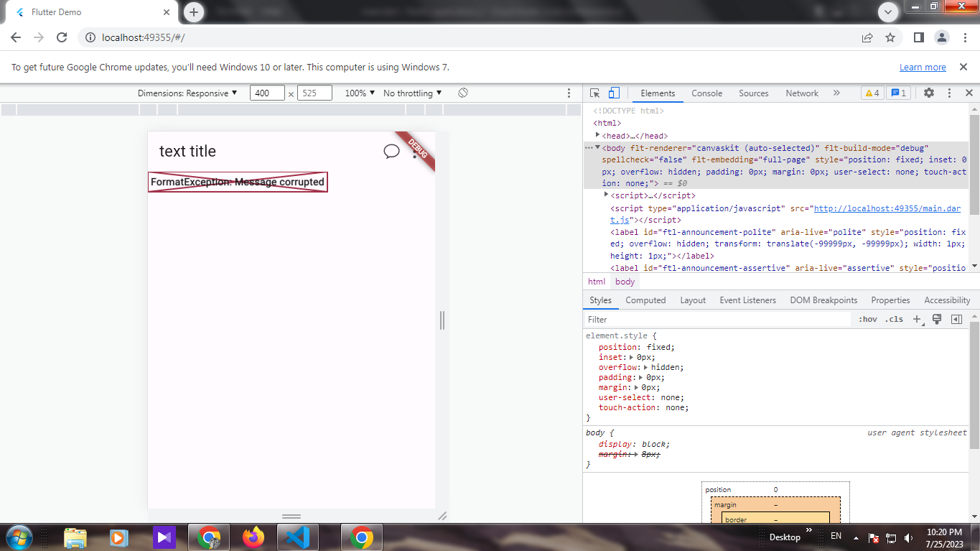Open Firefox from the taskbar
The height and width of the screenshot is (551, 980).
253,537
